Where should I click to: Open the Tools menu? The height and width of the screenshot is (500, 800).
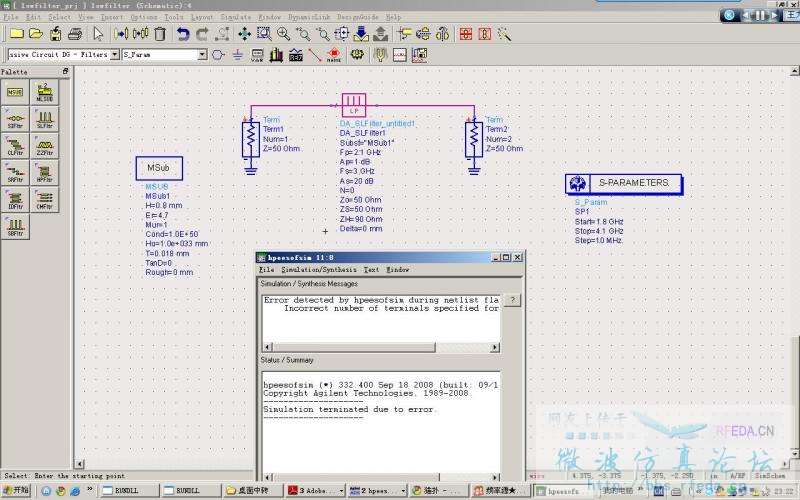coord(173,17)
